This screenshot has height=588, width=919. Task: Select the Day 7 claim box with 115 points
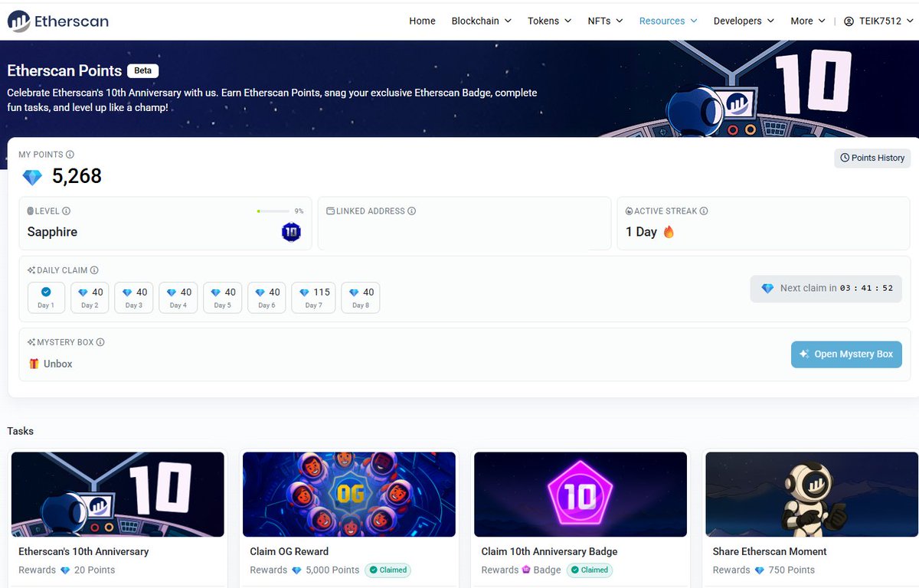pos(313,298)
